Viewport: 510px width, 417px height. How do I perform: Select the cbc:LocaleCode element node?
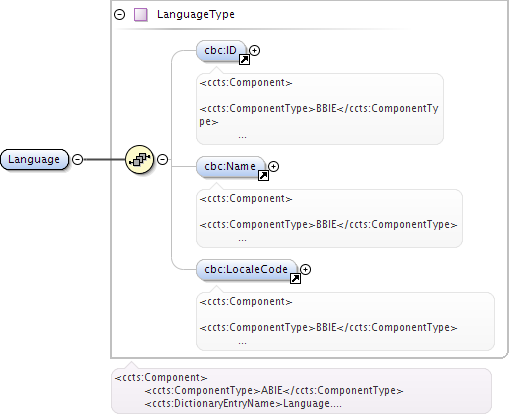point(247,270)
